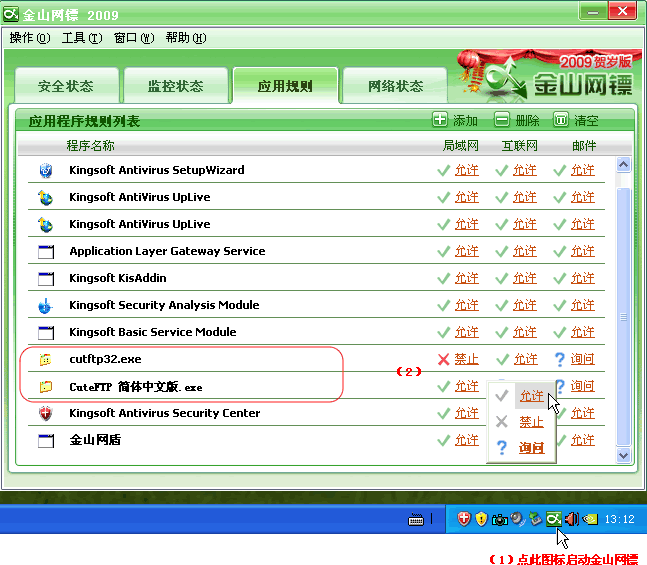Image resolution: width=647 pixels, height=565 pixels.
Task: Click the rules list scrollbar thumb
Action: pos(623,317)
